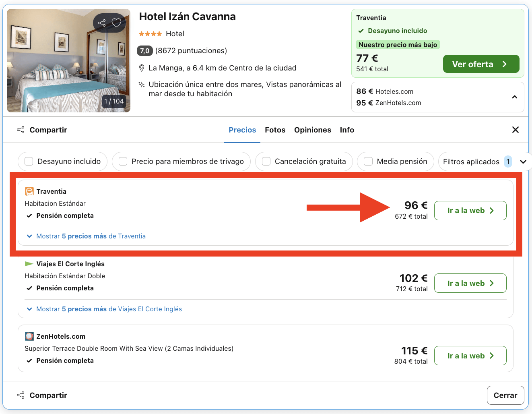Click the location pin icon near La Manga
This screenshot has width=532, height=414.
[x=142, y=68]
